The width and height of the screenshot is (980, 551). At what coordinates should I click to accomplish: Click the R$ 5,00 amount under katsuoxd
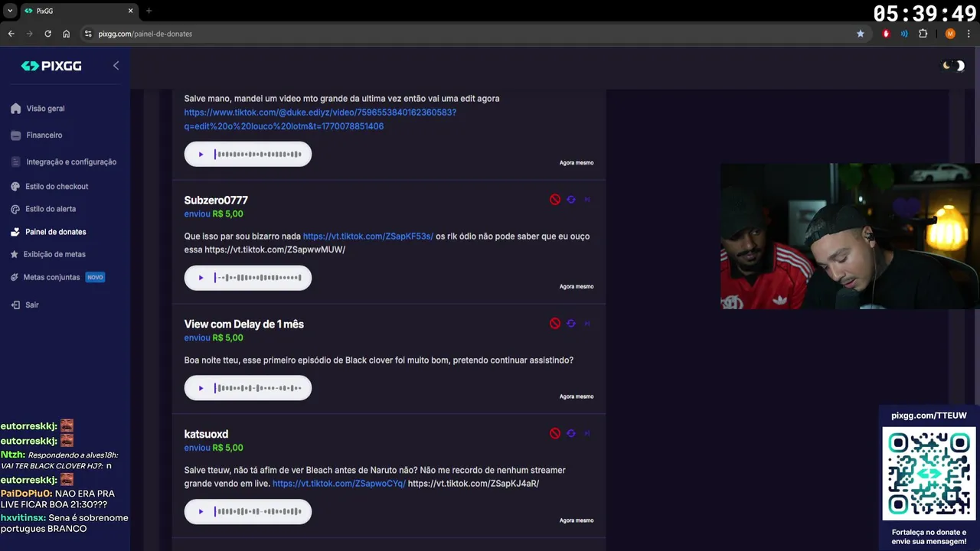pyautogui.click(x=227, y=448)
